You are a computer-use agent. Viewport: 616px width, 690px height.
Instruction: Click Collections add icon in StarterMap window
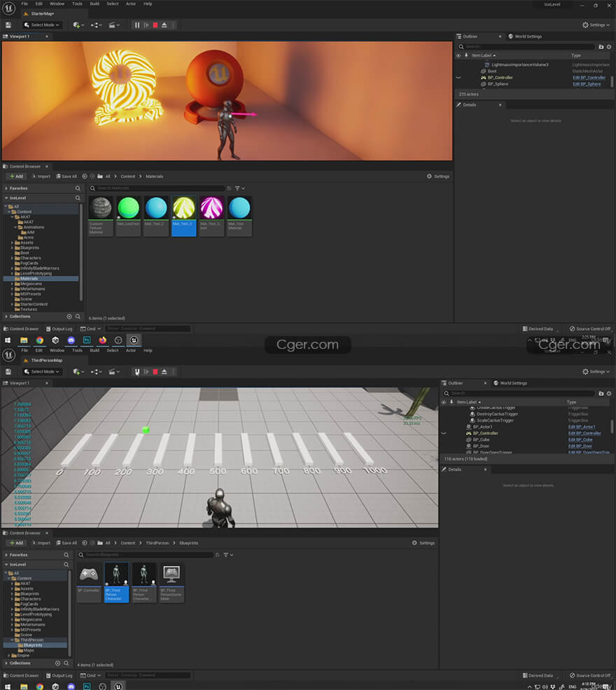point(69,317)
